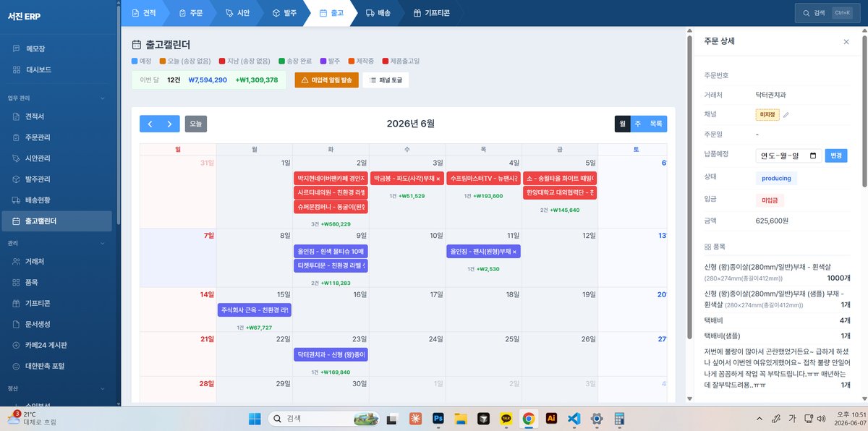
Task: Open the Windows Start menu
Action: click(255, 418)
